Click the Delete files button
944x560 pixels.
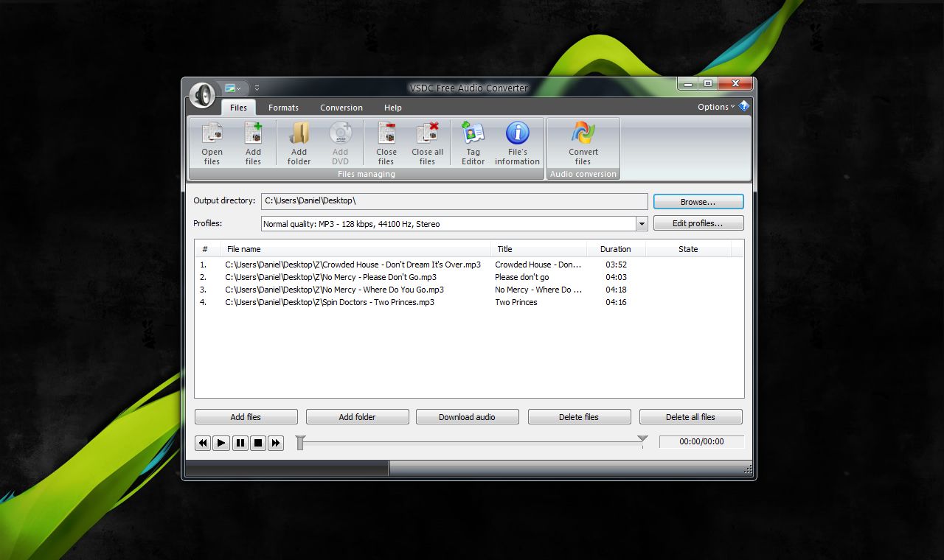click(x=579, y=417)
